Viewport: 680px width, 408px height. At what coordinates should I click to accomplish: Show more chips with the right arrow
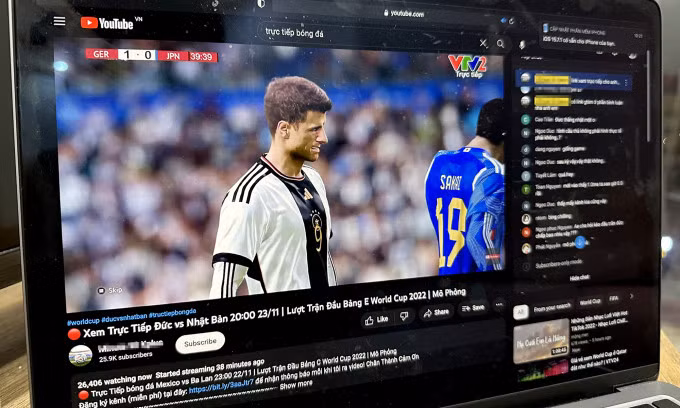(x=631, y=296)
